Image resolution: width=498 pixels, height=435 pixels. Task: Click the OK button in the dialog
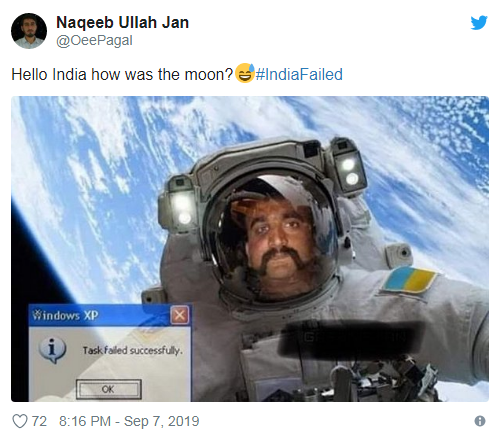coord(108,389)
